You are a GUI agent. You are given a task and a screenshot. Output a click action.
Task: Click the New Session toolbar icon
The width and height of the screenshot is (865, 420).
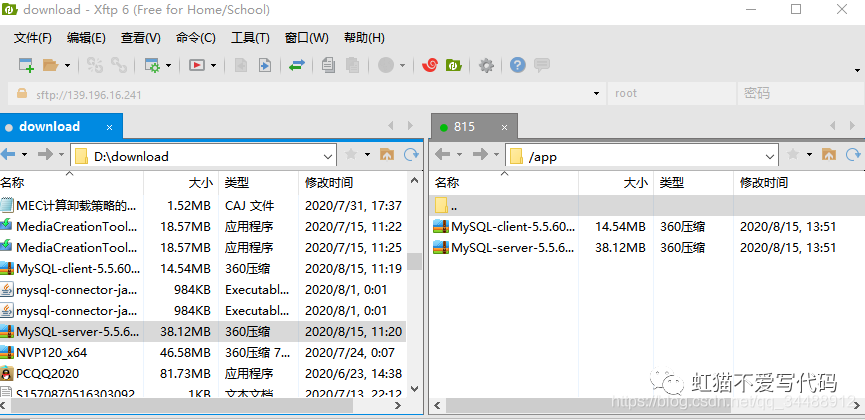pos(26,65)
